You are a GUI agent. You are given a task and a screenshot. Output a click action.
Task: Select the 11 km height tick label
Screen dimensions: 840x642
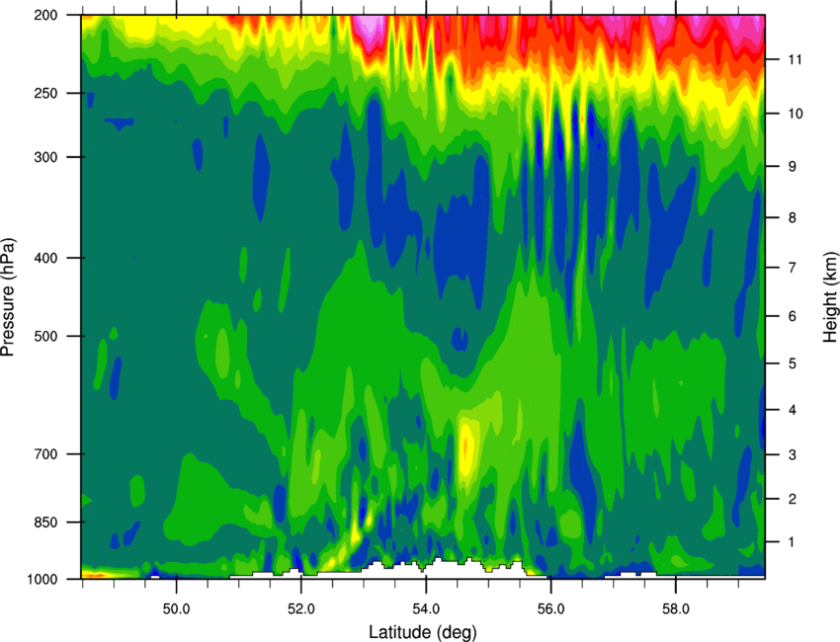(x=795, y=59)
